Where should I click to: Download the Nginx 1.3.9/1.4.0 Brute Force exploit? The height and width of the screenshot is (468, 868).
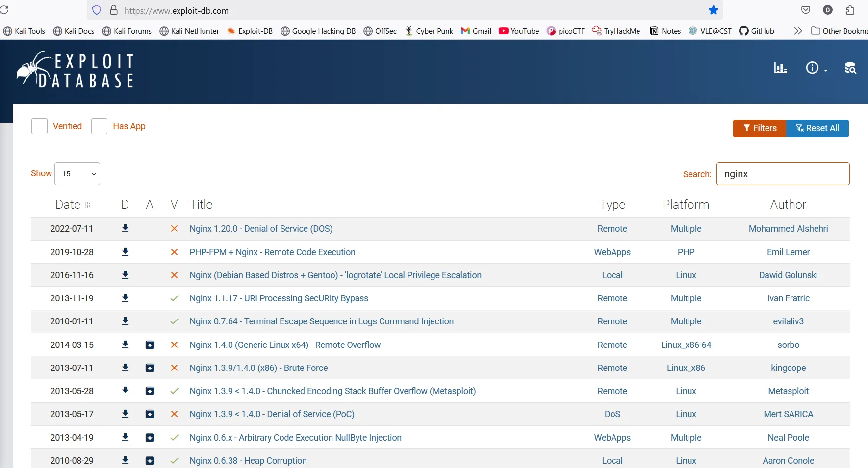pyautogui.click(x=125, y=368)
